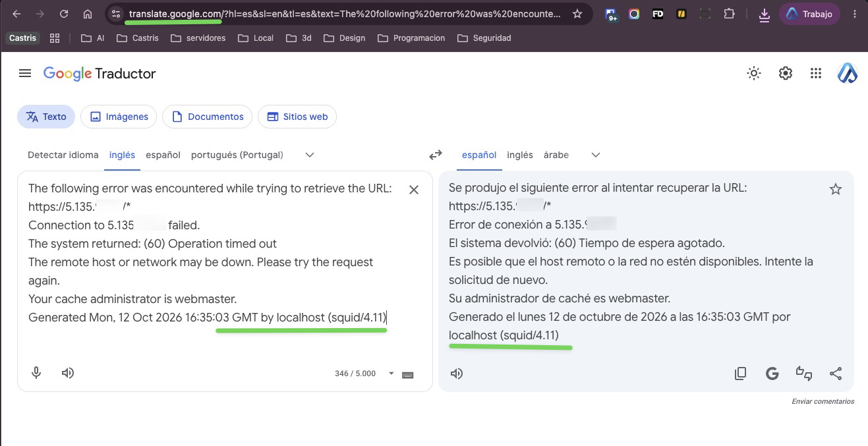The width and height of the screenshot is (868, 446).
Task: Open the Seguridad bookmarks folder
Action: [x=484, y=38]
